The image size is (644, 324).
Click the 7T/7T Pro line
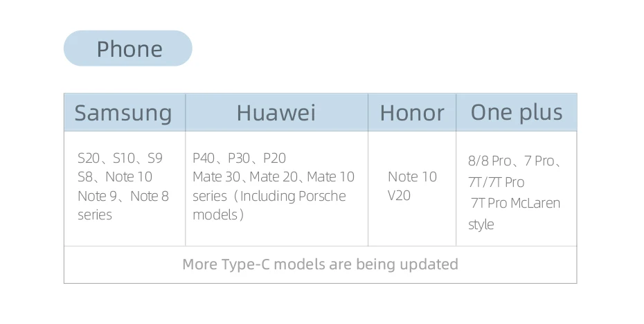[x=496, y=182]
